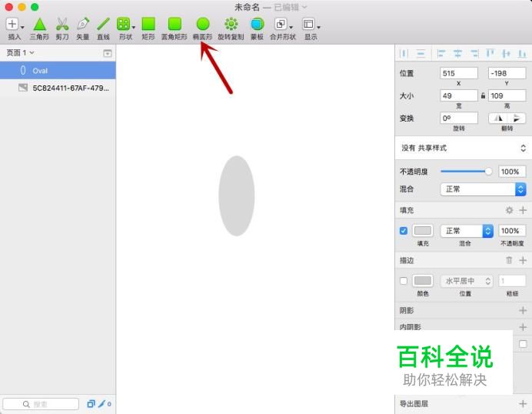Add a new fill (填充)
Screen dimensions: 532x414
tap(523, 210)
